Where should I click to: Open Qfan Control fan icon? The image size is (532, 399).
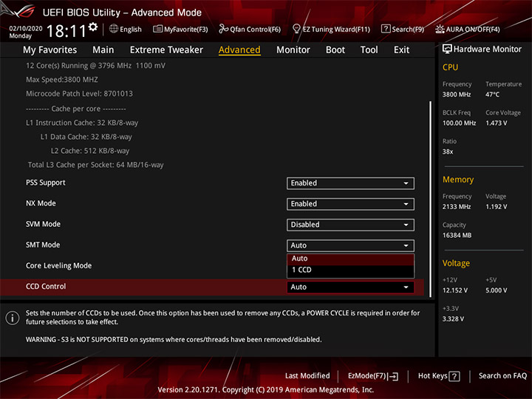pyautogui.click(x=223, y=29)
